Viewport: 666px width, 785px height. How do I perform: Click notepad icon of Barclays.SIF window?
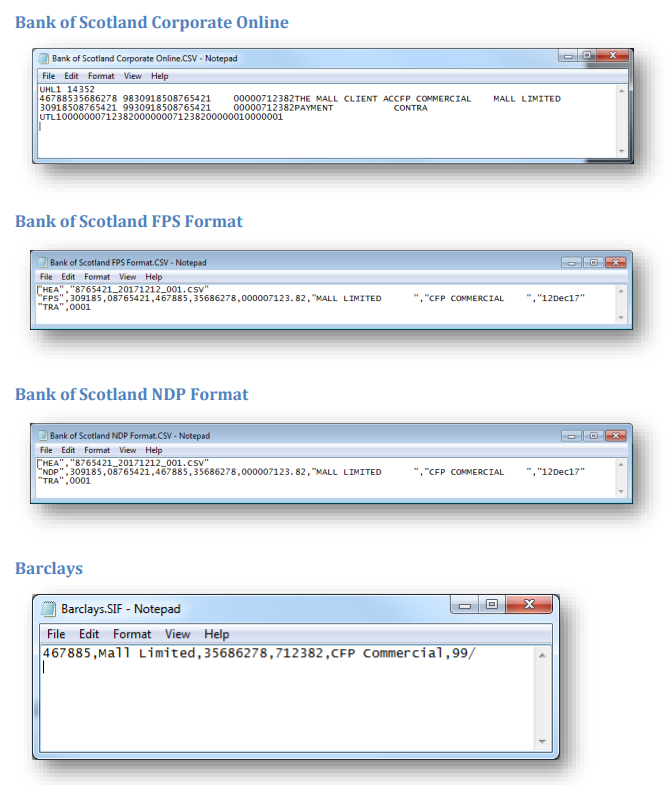tap(48, 609)
